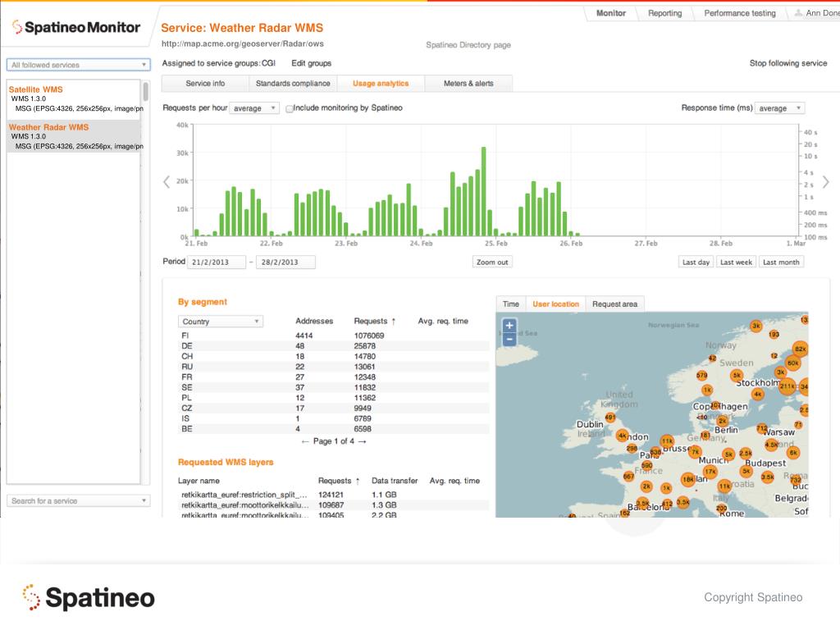Click layer row with 124121 requests

pos(333,495)
